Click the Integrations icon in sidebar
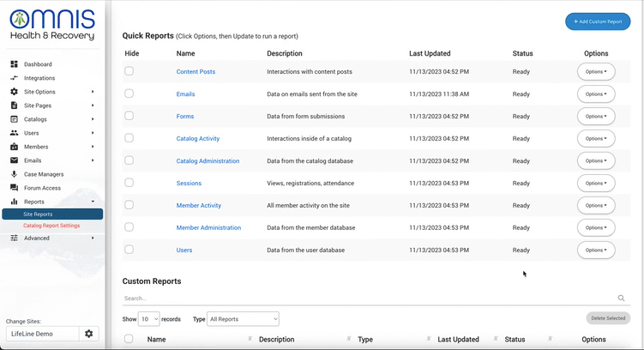This screenshot has width=644, height=350. coord(14,78)
